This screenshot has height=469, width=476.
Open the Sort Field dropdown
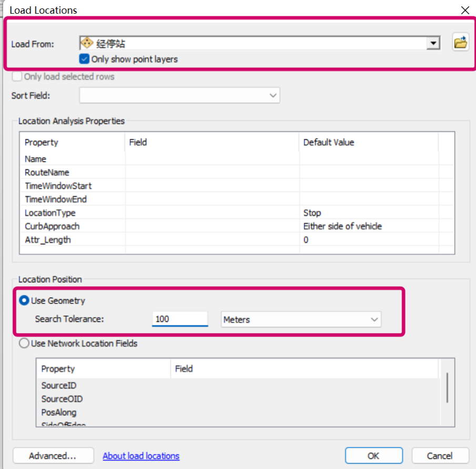(272, 95)
